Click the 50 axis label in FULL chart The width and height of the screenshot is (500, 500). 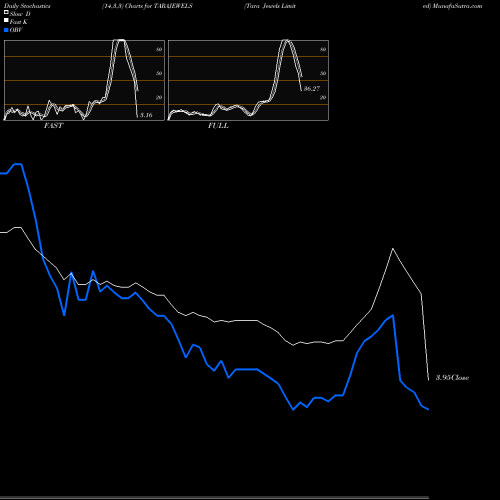pyautogui.click(x=323, y=73)
